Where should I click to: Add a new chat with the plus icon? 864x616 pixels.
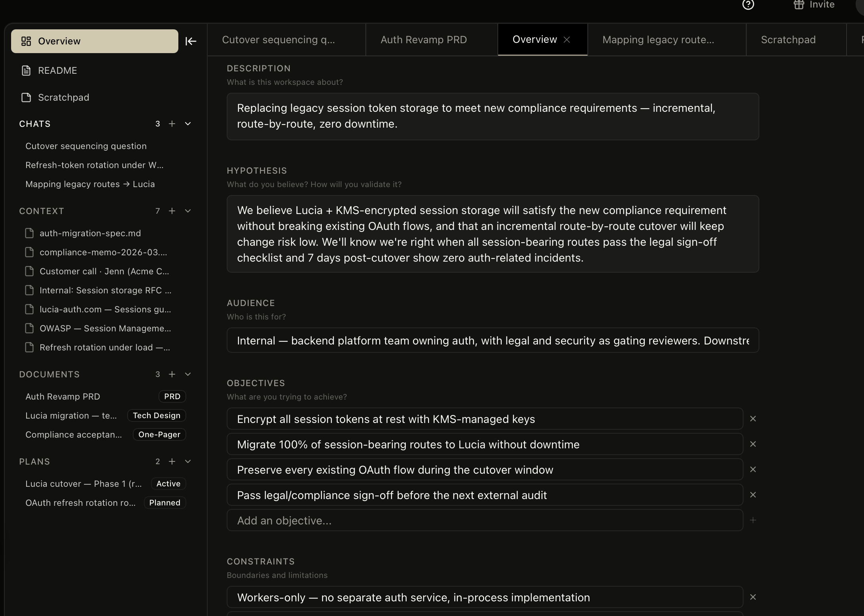tap(172, 124)
